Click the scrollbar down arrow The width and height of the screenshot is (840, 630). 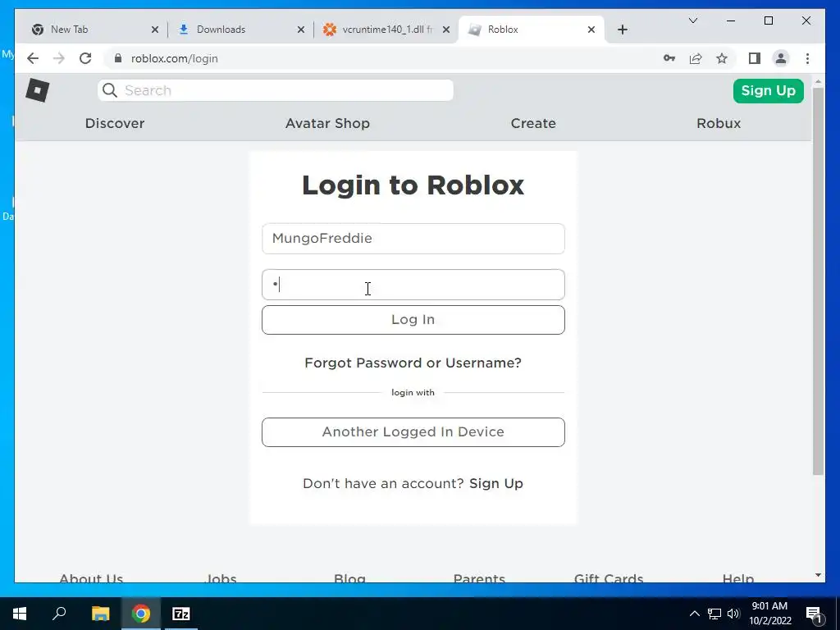[818, 575]
